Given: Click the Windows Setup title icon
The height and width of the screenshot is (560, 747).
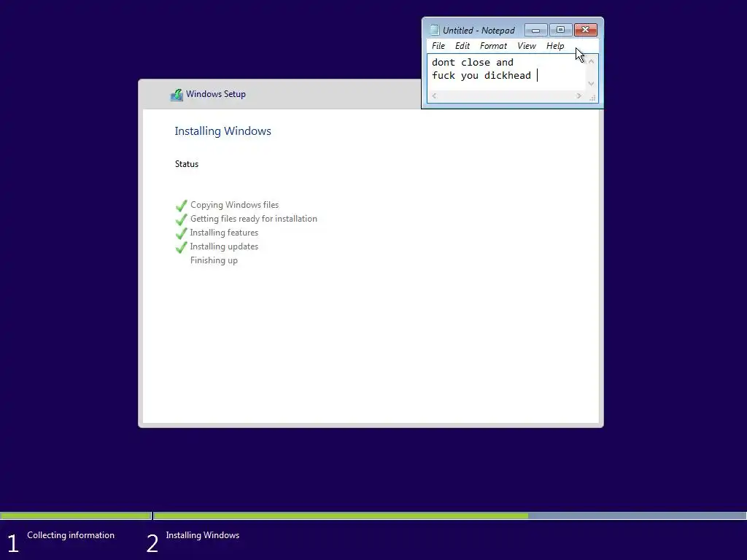Looking at the screenshot, I should [177, 94].
